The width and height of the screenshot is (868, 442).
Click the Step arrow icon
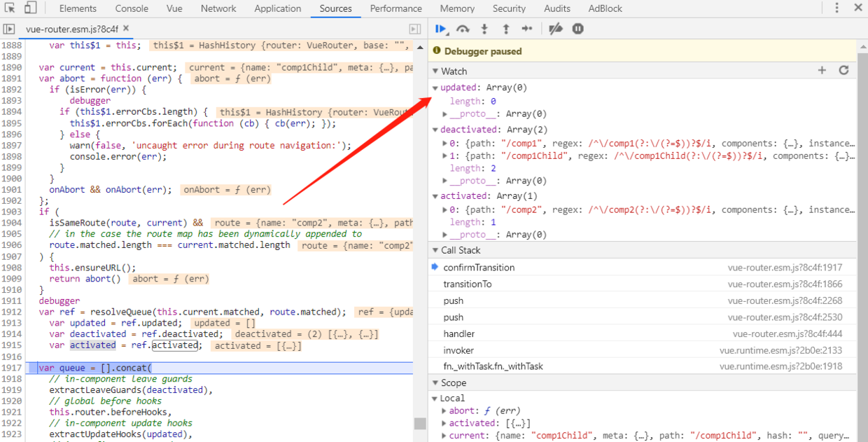coord(527,29)
